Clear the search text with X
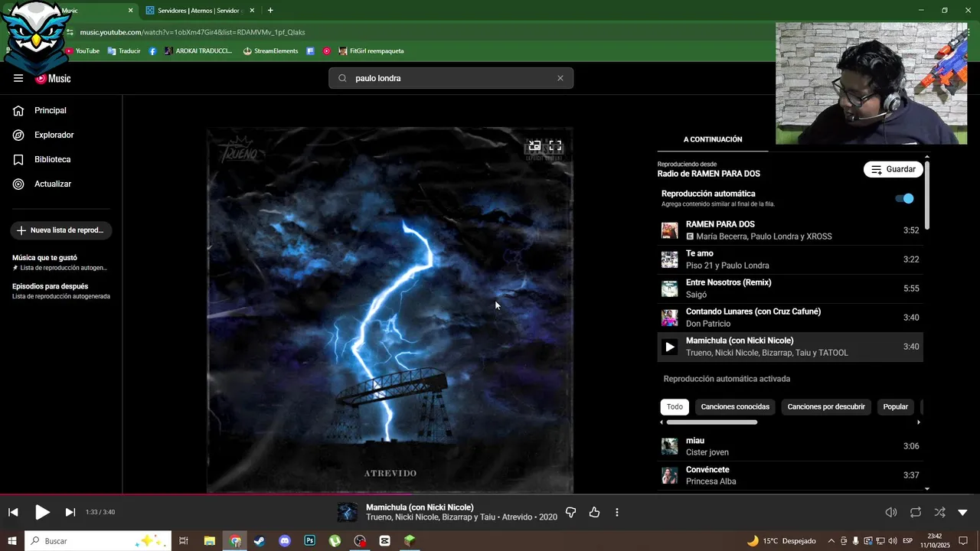 pos(560,78)
